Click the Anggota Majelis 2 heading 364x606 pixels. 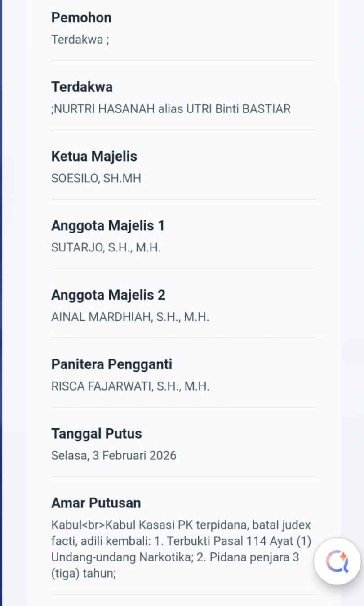pos(108,295)
